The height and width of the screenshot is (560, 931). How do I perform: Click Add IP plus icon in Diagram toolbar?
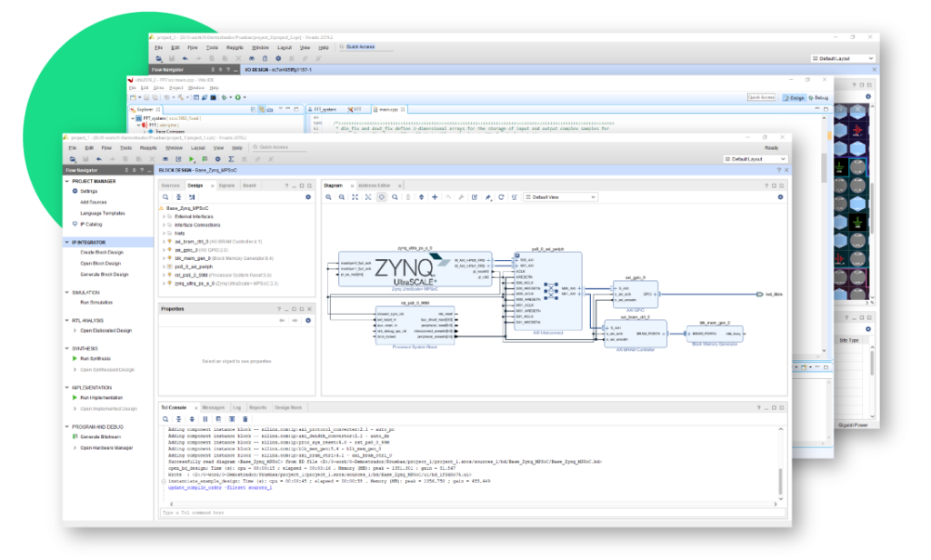pyautogui.click(x=435, y=197)
